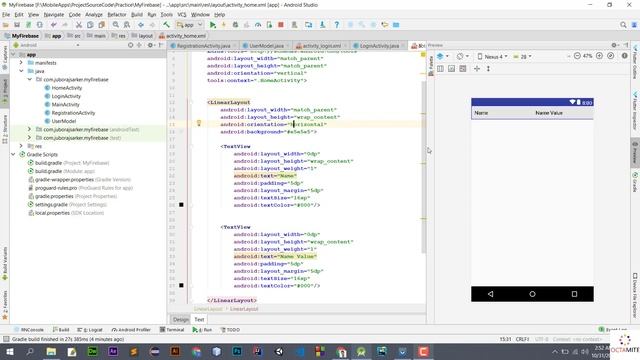
Task: Open Photoshop from the taskbar
Action: 237,351
